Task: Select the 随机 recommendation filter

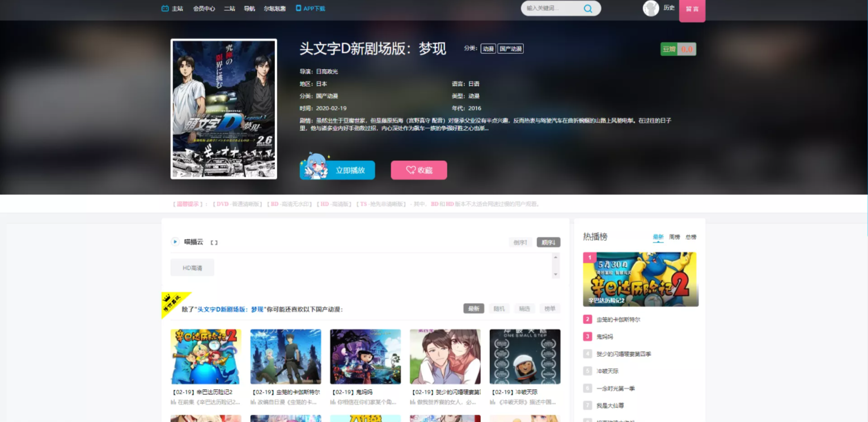Action: [x=499, y=309]
